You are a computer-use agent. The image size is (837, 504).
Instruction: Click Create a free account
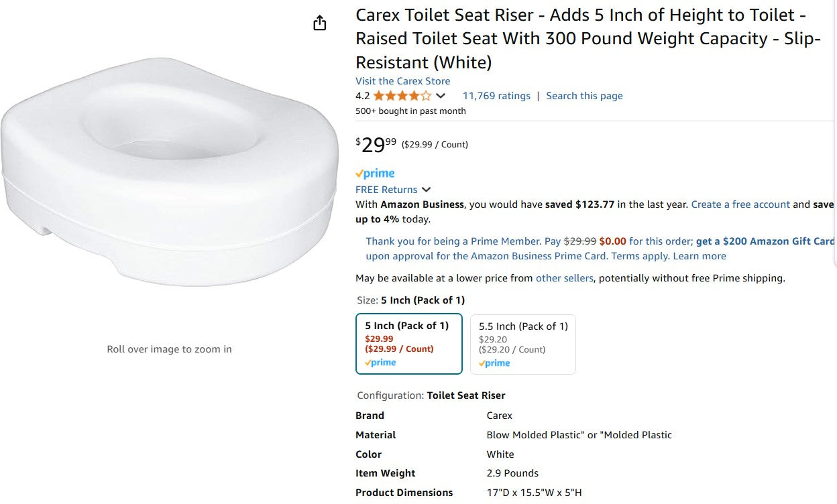tap(740, 204)
